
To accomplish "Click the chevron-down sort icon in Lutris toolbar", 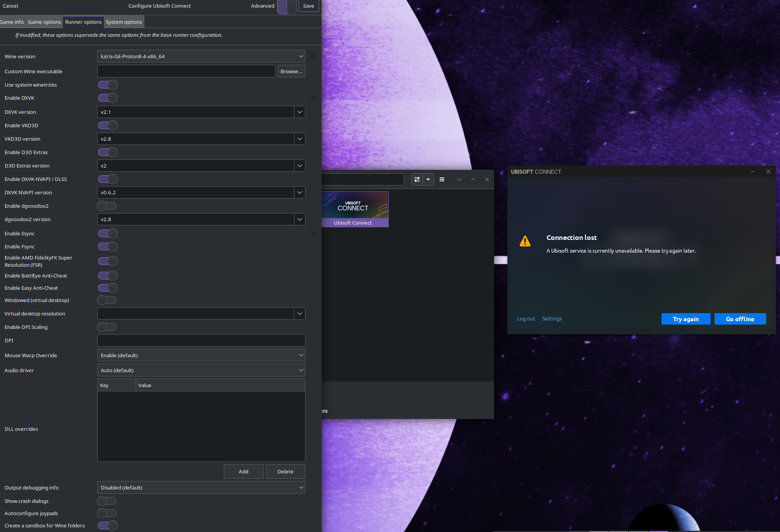I will (459, 179).
